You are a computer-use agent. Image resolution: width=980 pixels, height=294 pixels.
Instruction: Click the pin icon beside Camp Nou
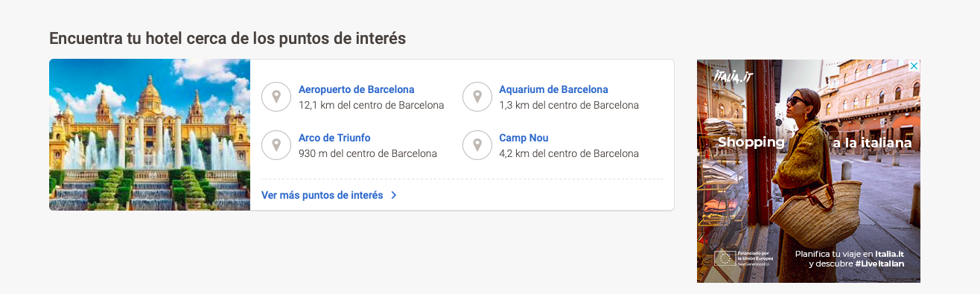pos(477,145)
